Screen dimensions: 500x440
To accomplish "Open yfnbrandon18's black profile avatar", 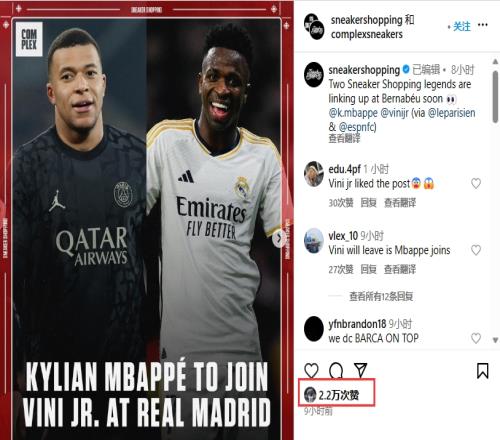I will pos(314,329).
